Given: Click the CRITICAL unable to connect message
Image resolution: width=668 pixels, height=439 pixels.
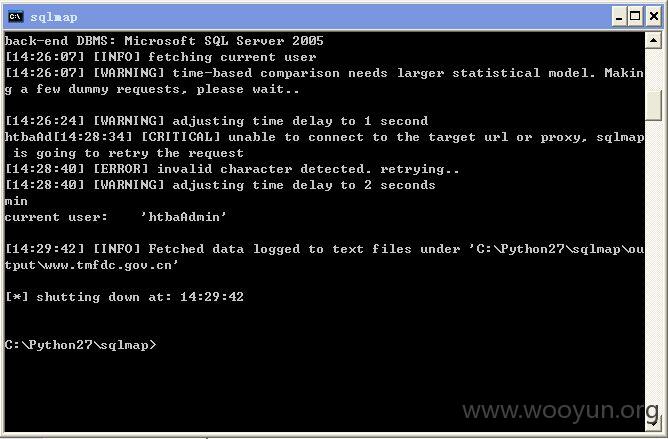Looking at the screenshot, I should click(325, 145).
